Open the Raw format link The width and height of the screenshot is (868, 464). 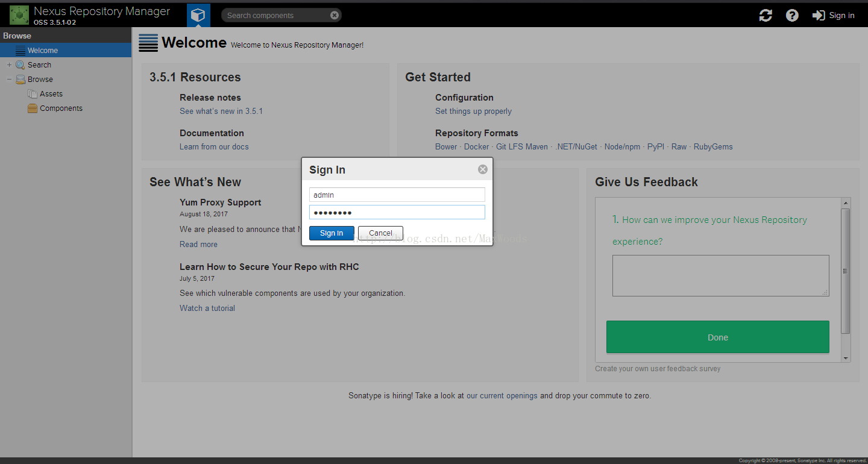679,147
